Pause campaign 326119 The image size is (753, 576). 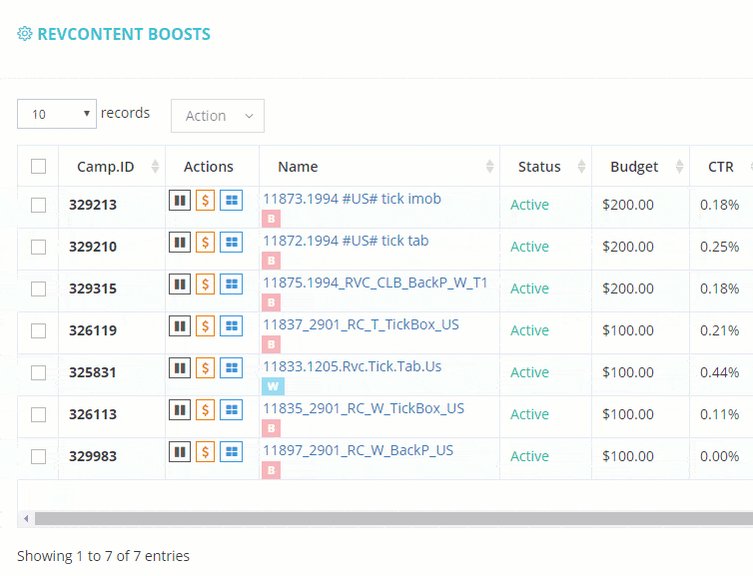(180, 326)
